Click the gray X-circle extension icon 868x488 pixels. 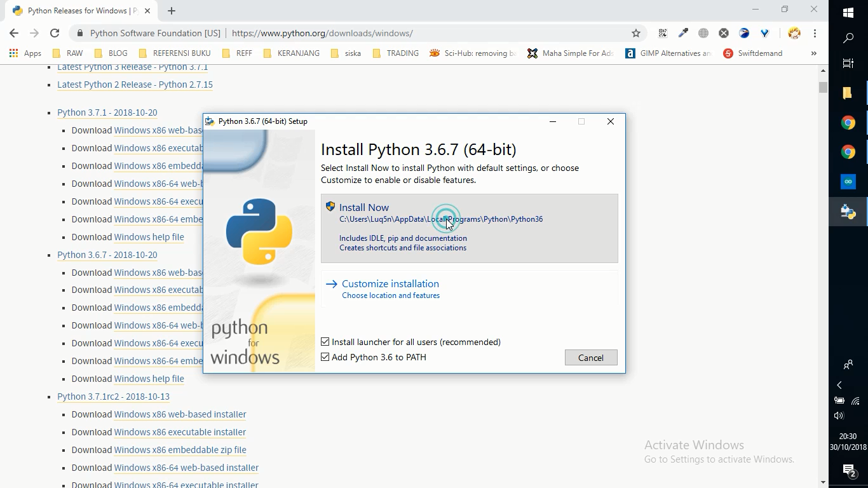click(724, 33)
